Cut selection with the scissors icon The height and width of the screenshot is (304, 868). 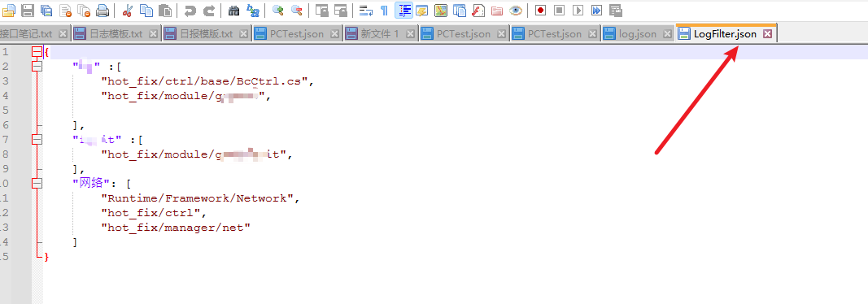click(x=128, y=10)
